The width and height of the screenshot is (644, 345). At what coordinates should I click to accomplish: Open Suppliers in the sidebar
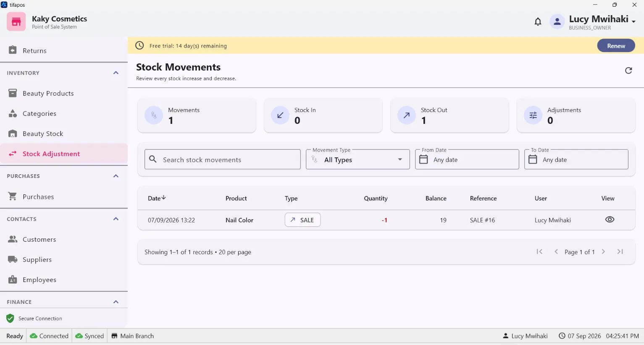[x=64, y=259]
